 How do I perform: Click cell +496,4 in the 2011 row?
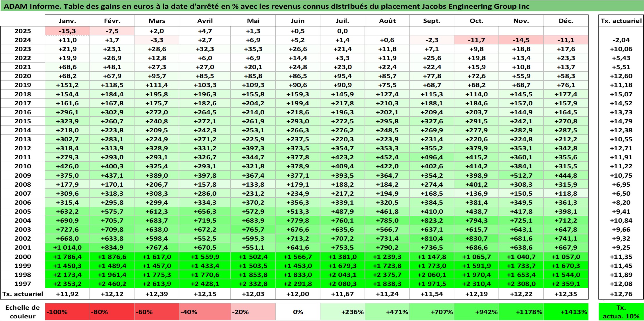coord(432,157)
